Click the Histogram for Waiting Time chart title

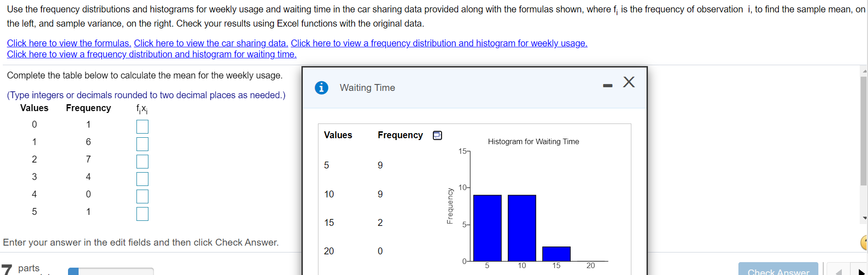coord(533,141)
